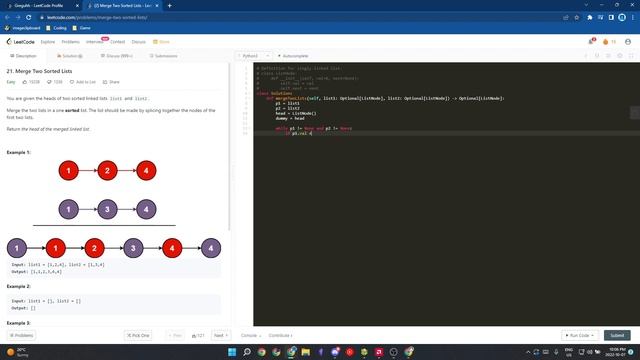Open the tab search chevron
The width and height of the screenshot is (640, 360).
pos(586,5)
